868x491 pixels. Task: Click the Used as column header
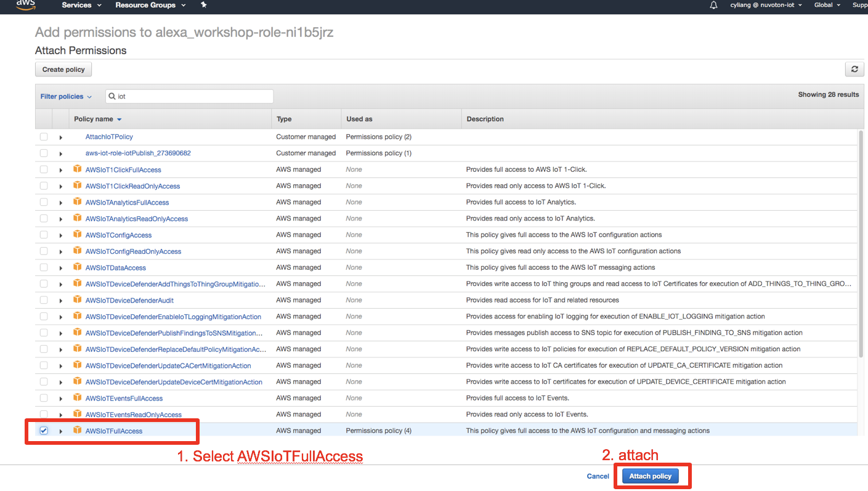pos(359,119)
